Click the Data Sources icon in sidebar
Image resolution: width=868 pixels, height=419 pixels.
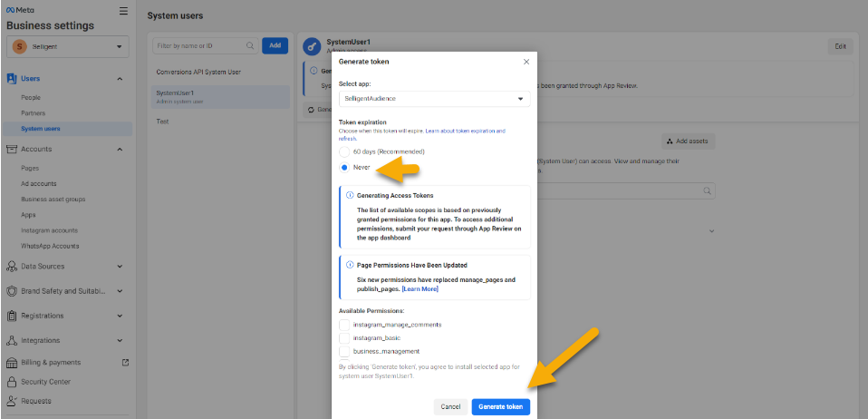(13, 267)
